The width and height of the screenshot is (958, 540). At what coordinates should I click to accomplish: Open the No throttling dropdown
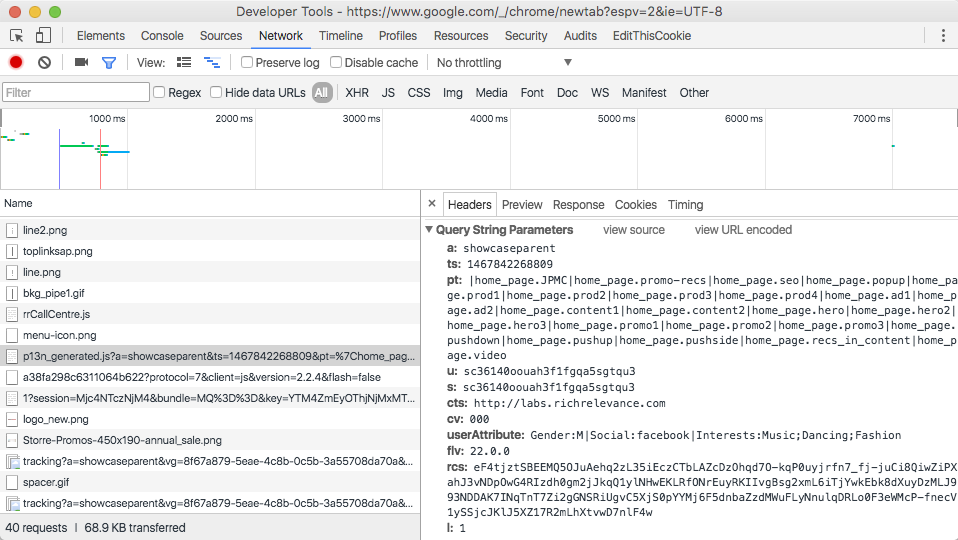505,62
